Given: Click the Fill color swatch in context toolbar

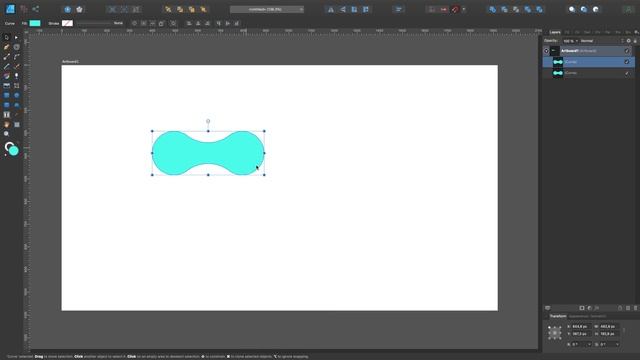Looking at the screenshot, I should tap(35, 23).
